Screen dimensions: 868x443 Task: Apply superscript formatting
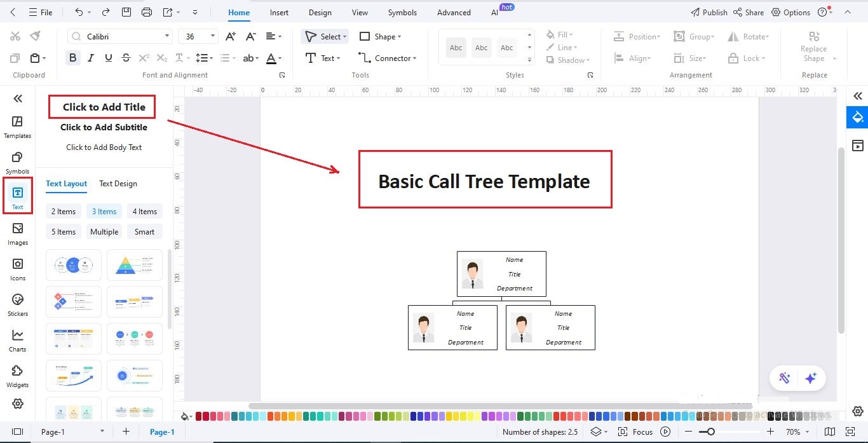click(x=144, y=58)
